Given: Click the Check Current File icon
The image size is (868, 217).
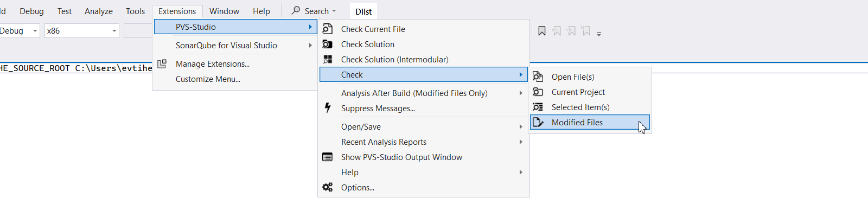Looking at the screenshot, I should [328, 29].
